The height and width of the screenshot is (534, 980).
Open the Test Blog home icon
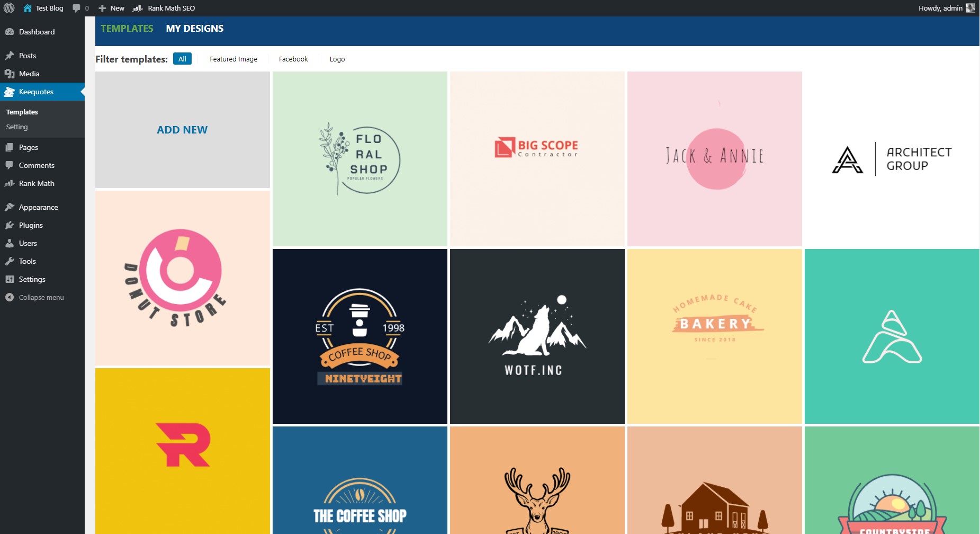[x=28, y=8]
